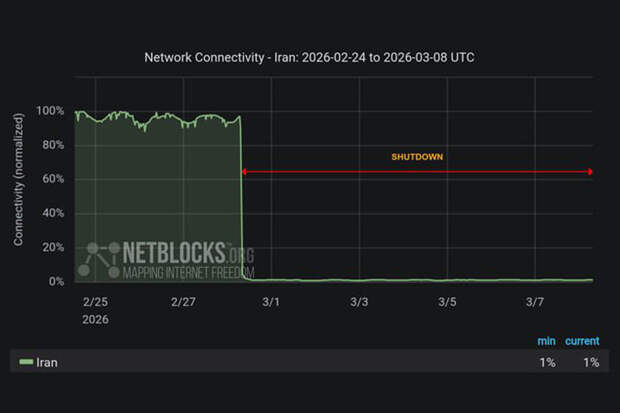Click the 60% label on the y-axis

52,179
